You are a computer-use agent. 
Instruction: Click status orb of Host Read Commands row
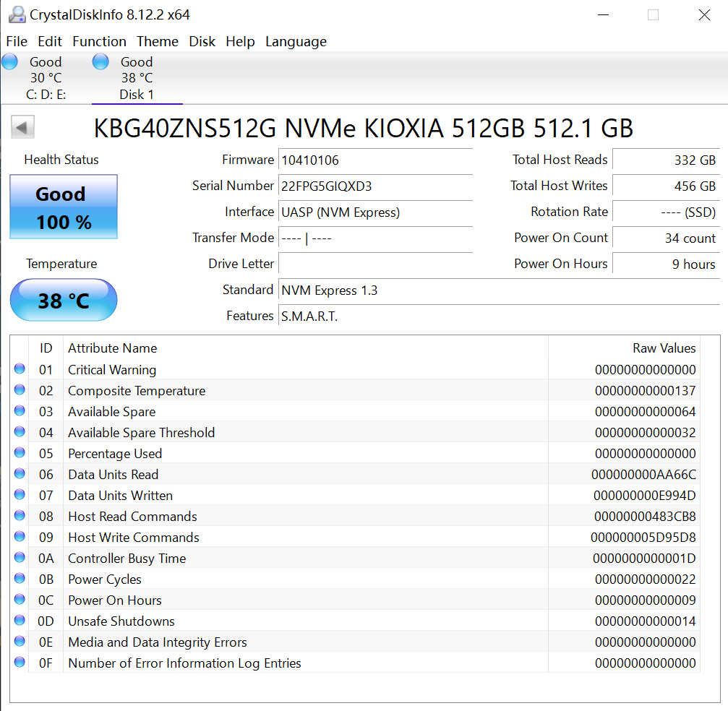point(20,516)
